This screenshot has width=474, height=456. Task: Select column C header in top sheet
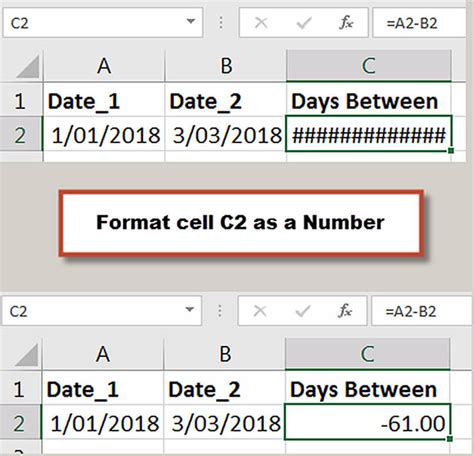pyautogui.click(x=368, y=66)
